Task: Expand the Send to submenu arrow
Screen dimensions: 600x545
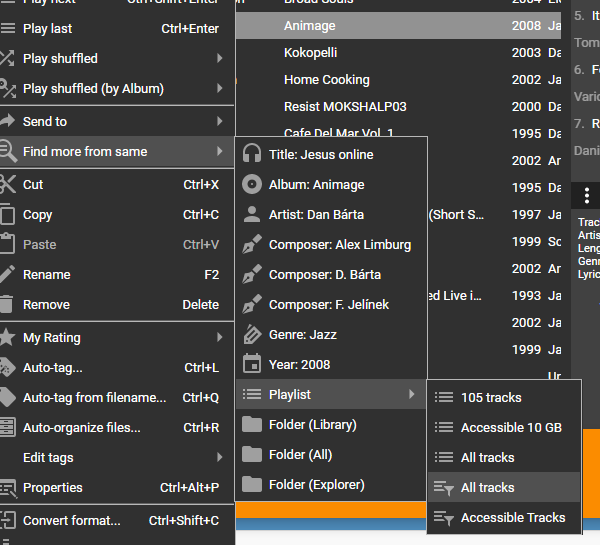Action: (x=220, y=121)
